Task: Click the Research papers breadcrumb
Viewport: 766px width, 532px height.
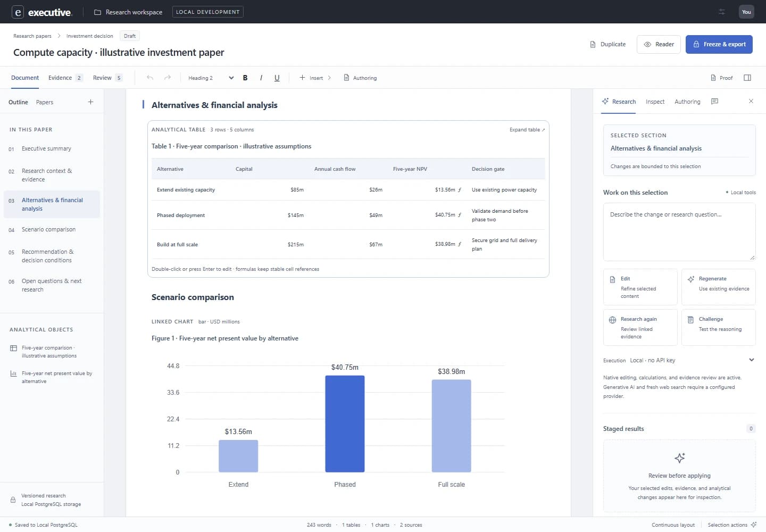Action: 32,36
